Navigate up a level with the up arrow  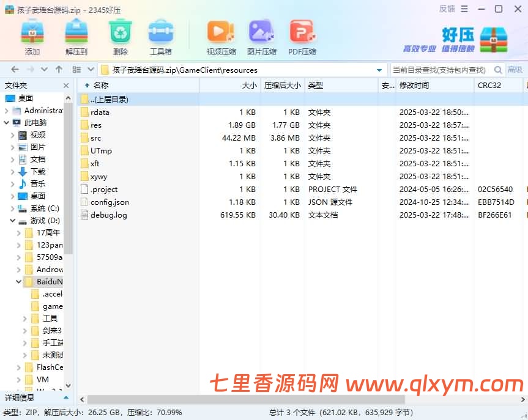click(x=59, y=69)
